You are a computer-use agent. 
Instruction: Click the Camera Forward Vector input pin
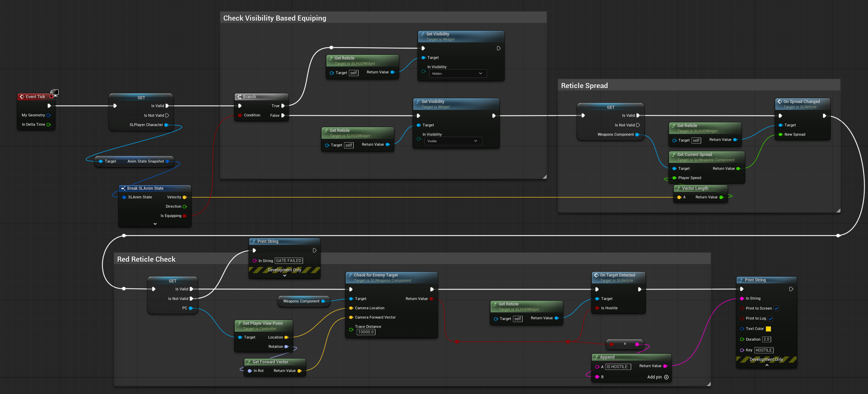pos(351,318)
